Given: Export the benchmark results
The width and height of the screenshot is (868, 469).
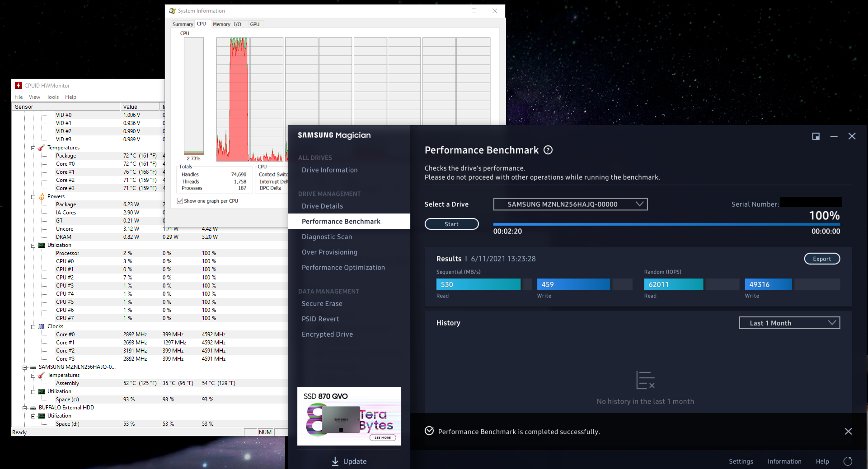Looking at the screenshot, I should [822, 259].
